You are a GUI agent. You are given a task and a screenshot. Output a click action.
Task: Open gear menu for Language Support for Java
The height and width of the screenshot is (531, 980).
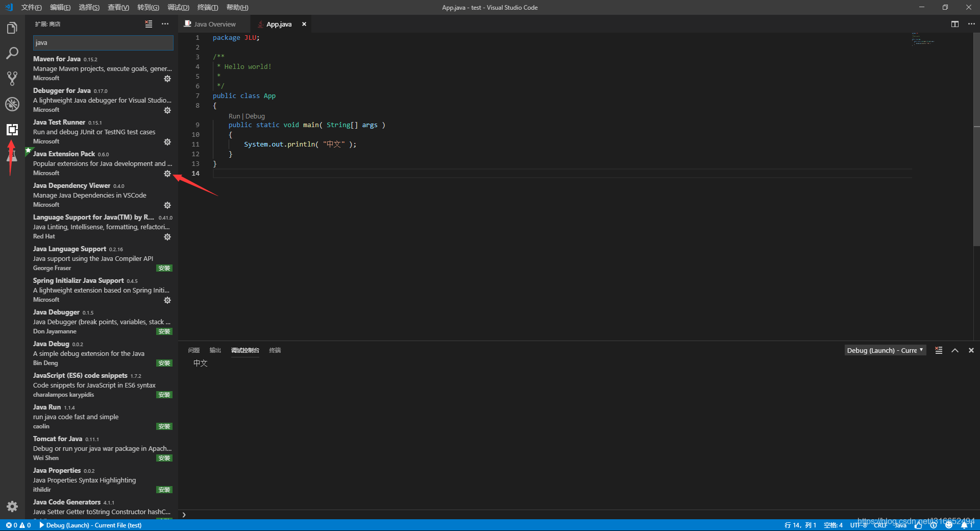[x=167, y=237]
